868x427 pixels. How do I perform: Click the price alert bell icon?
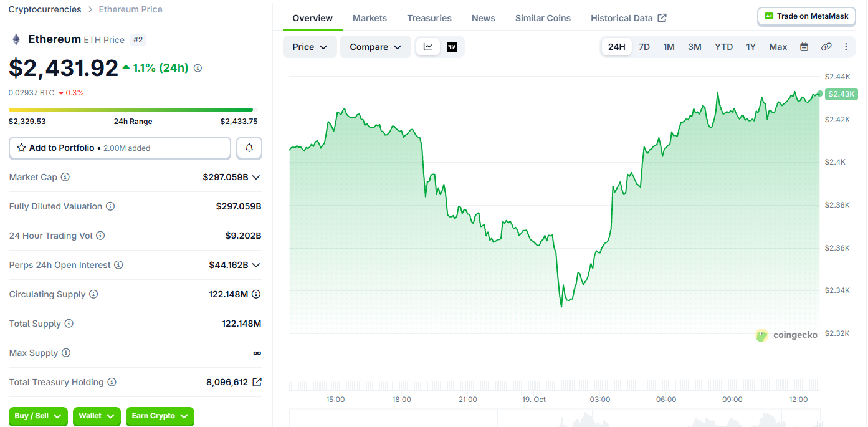click(249, 148)
